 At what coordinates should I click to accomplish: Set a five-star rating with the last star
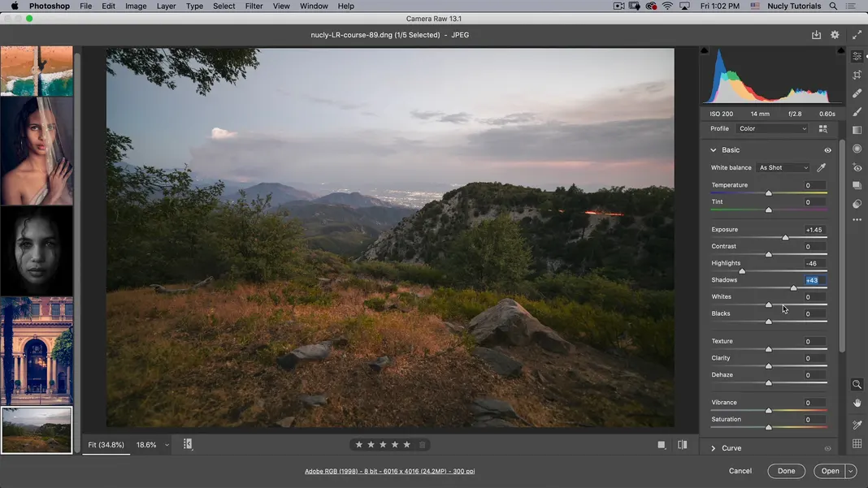tap(407, 445)
